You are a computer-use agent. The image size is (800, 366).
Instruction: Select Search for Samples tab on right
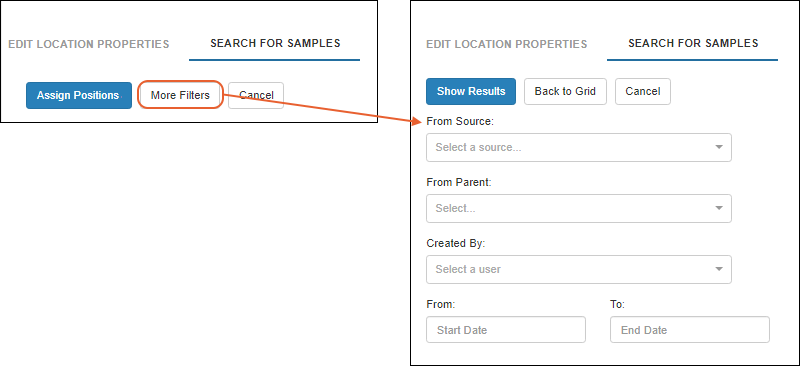point(693,43)
